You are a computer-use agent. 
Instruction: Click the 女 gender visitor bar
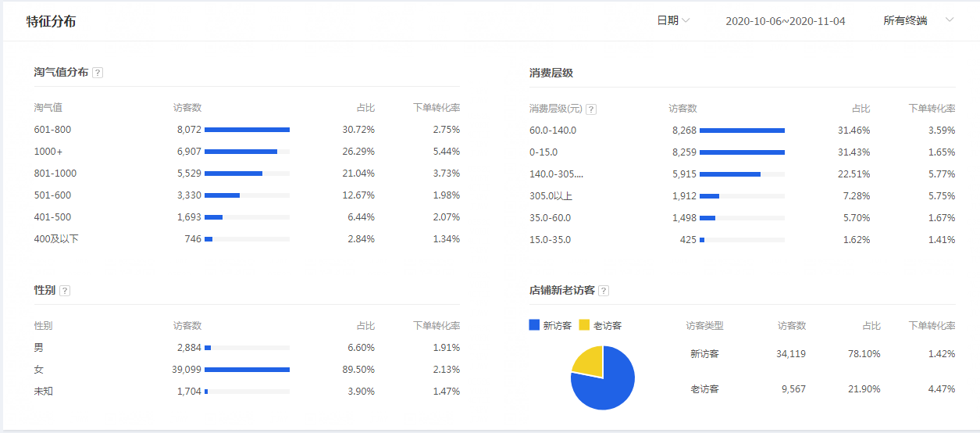(247, 370)
